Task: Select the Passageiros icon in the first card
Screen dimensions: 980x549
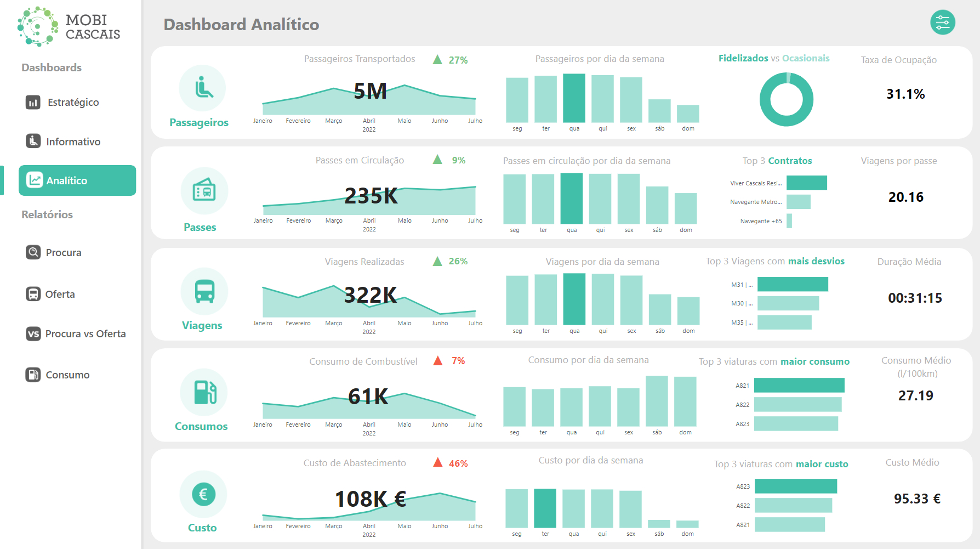Action: click(x=202, y=88)
